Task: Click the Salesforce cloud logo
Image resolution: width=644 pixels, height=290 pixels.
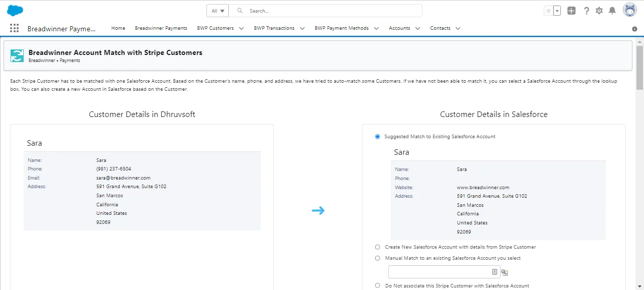Action: pos(15,10)
